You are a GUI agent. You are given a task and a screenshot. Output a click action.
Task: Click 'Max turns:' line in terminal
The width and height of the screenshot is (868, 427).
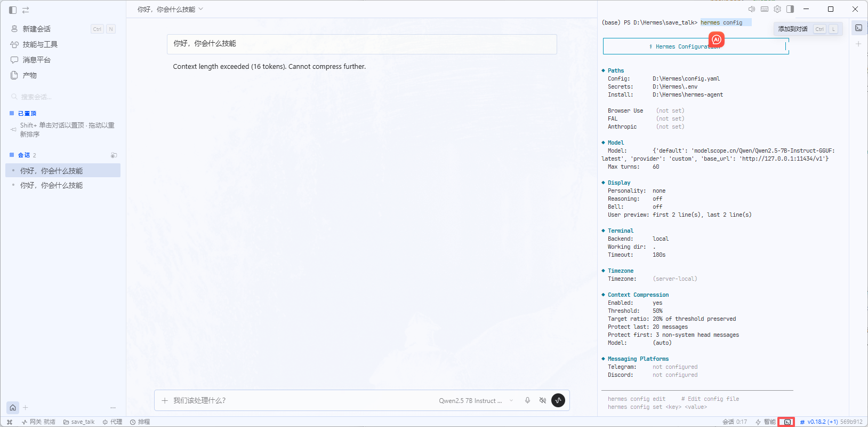point(633,167)
